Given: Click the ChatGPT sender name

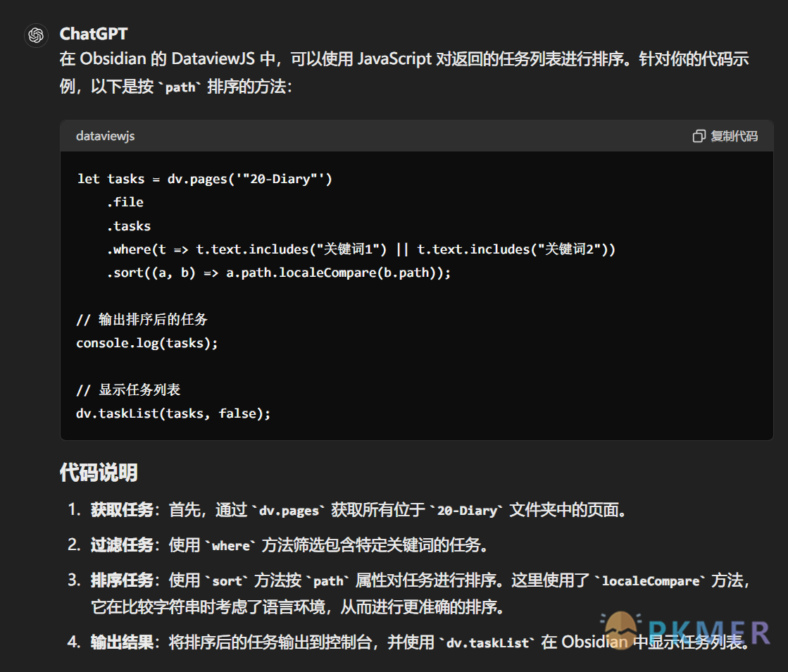Looking at the screenshot, I should (x=94, y=34).
